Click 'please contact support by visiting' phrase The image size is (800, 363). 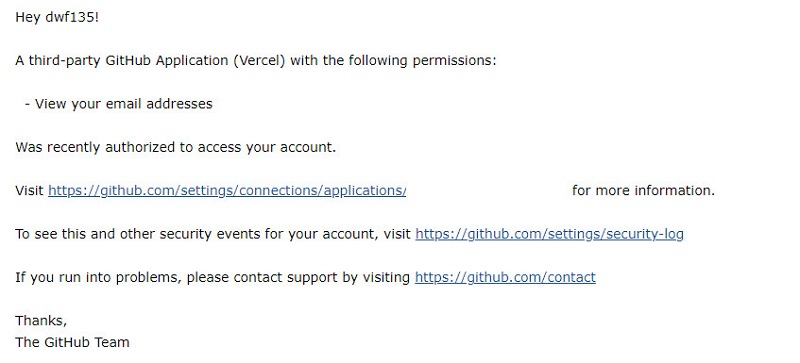[298, 278]
